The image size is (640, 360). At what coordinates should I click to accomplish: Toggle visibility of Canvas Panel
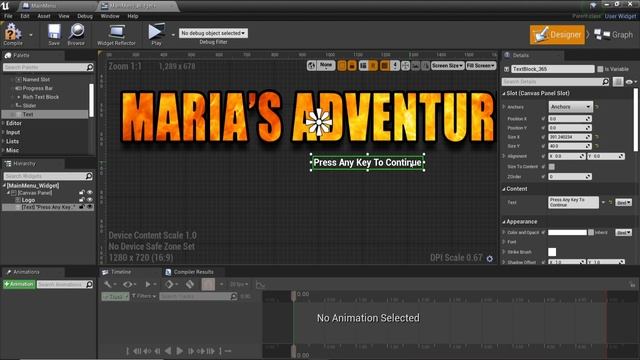90,193
